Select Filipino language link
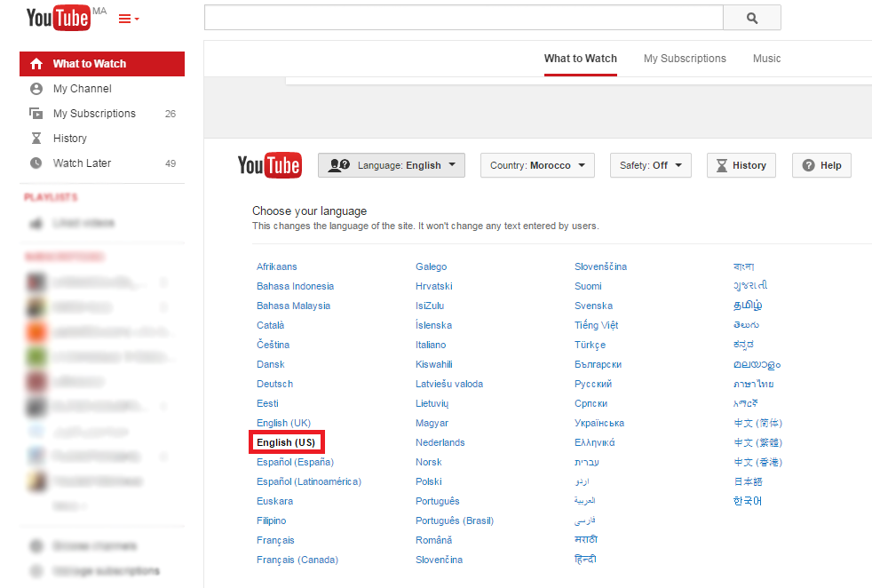The image size is (872, 588). (272, 520)
